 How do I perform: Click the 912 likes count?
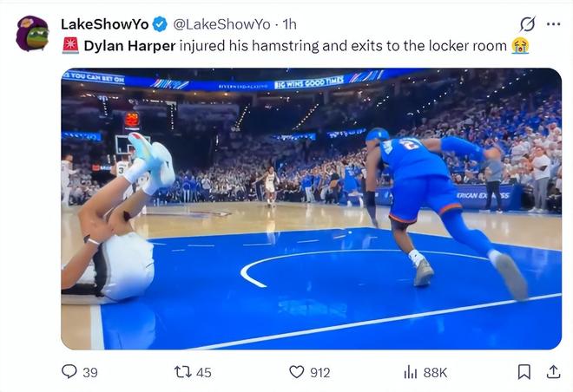click(x=320, y=373)
